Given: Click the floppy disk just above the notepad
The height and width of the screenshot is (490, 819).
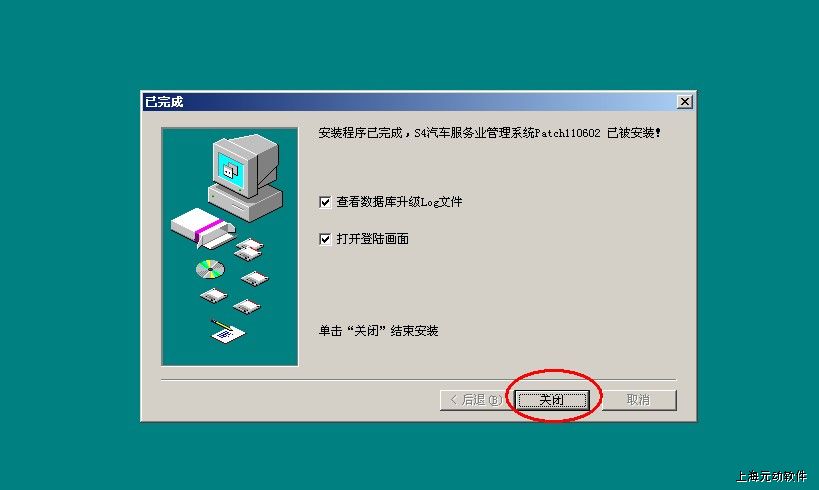Looking at the screenshot, I should pyautogui.click(x=247, y=306).
